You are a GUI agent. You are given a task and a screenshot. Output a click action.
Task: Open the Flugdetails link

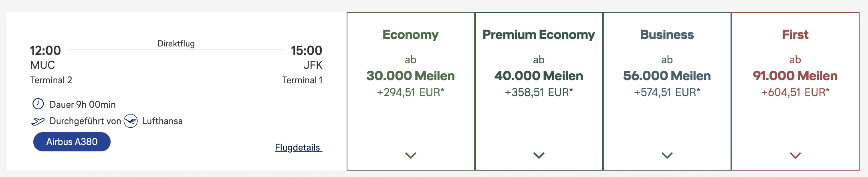[298, 147]
